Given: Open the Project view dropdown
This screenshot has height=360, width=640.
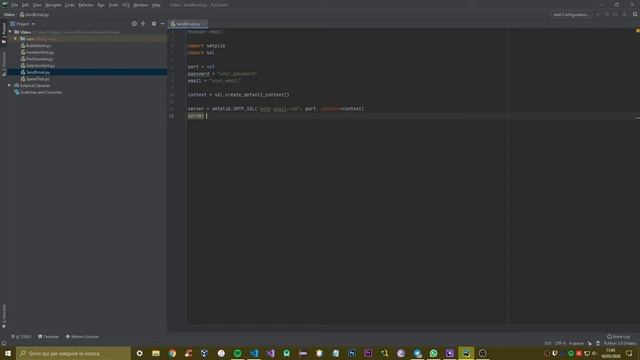Looking at the screenshot, I should [23, 24].
